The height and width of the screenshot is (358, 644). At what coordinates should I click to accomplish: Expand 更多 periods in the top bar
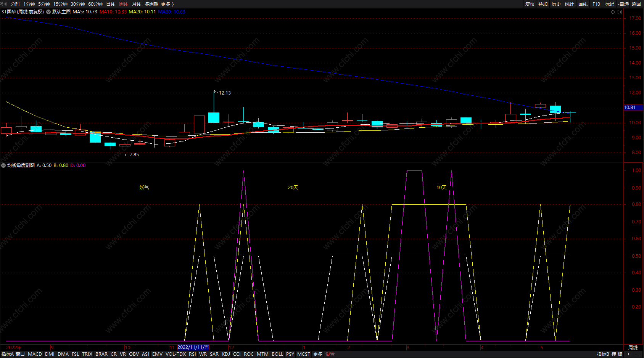(167, 4)
